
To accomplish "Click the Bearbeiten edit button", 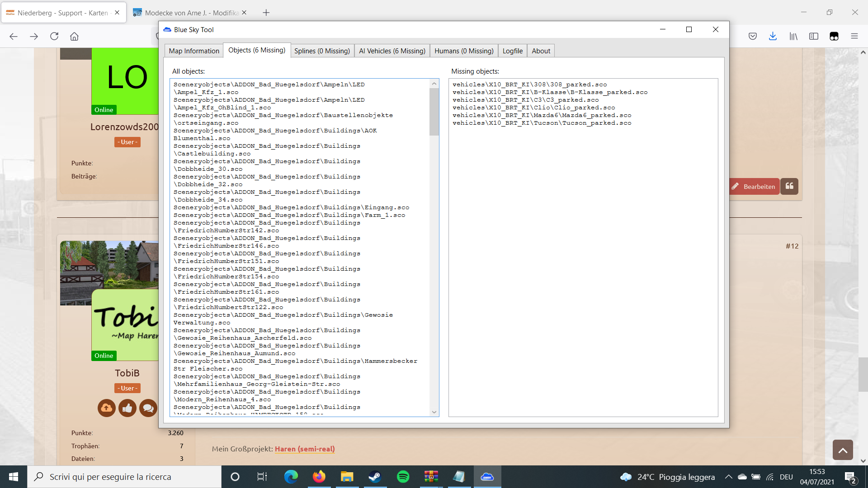I will pyautogui.click(x=754, y=186).
